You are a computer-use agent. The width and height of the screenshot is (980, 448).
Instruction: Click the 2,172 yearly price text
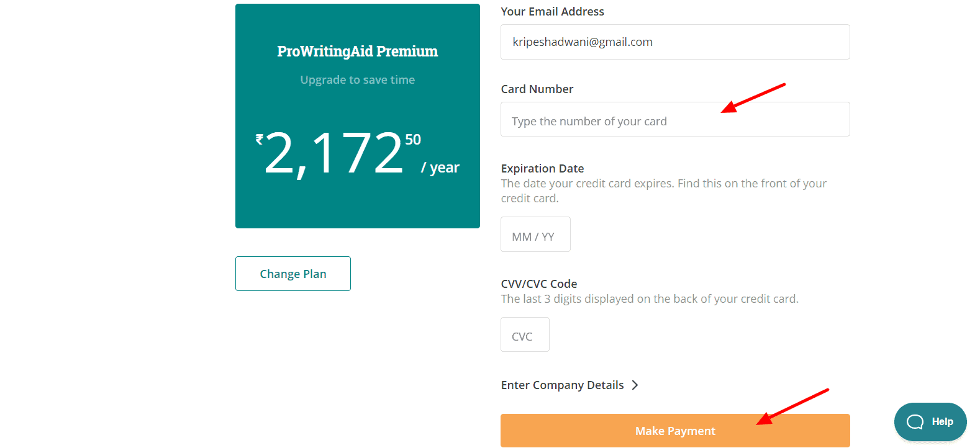(x=334, y=153)
